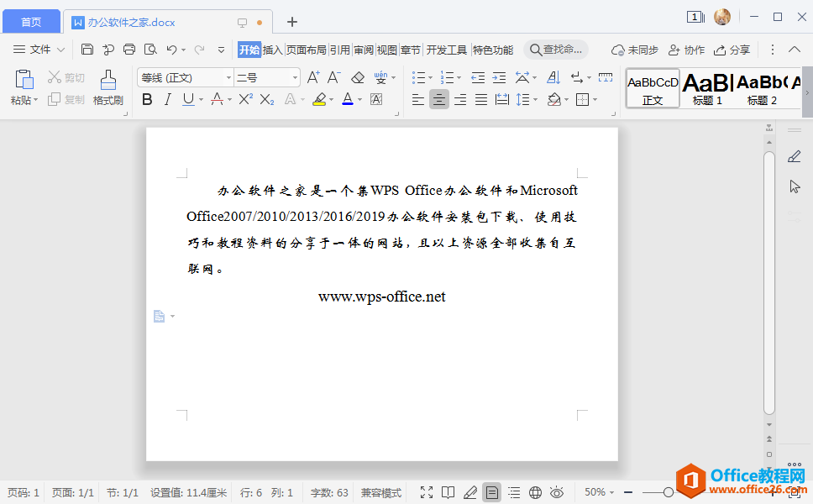Set Align Left paragraph alignment
The height and width of the screenshot is (504, 813).
coord(418,99)
